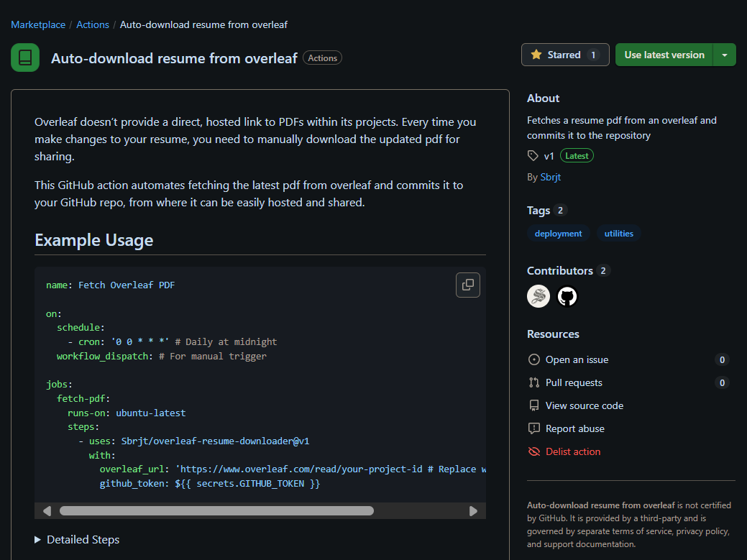Viewport: 747px width, 560px height.
Task: Select the deployment tag
Action: (559, 234)
